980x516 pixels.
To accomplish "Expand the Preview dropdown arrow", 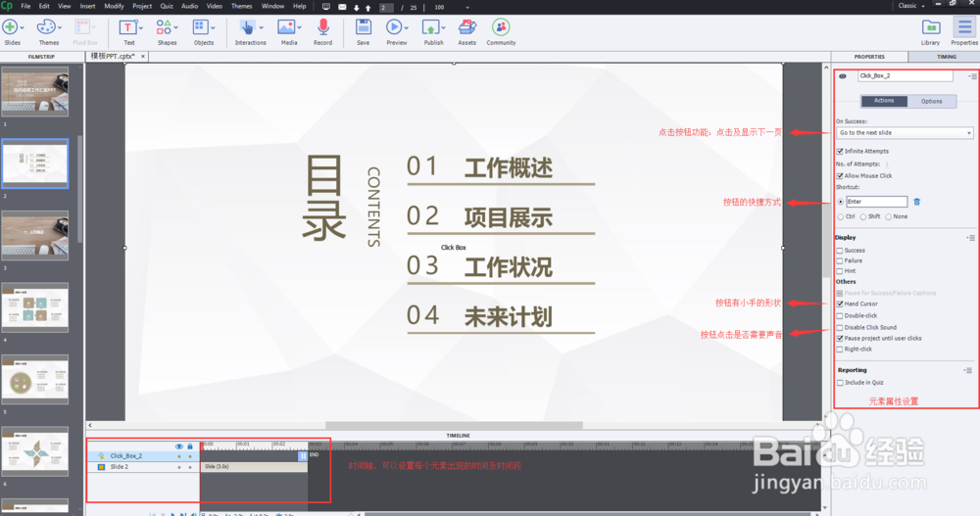I will coord(407,28).
